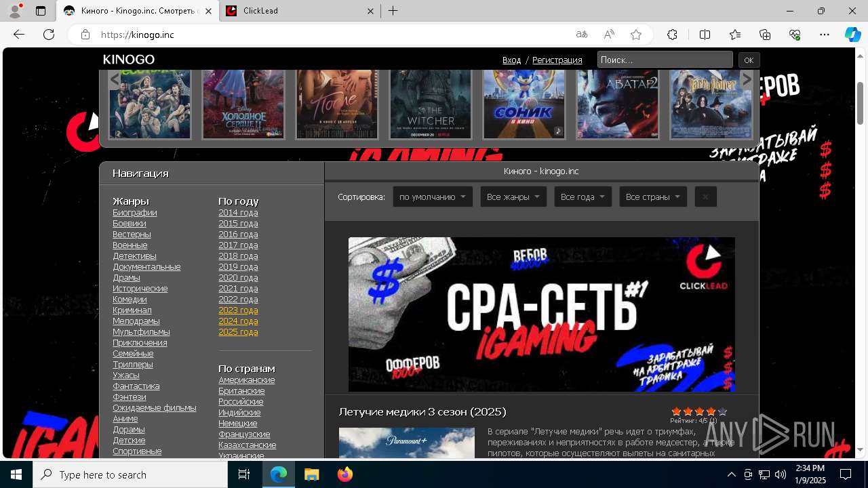Screen dimensions: 868x488
Task: Open the Холодное сердце II poster
Action: point(243,104)
